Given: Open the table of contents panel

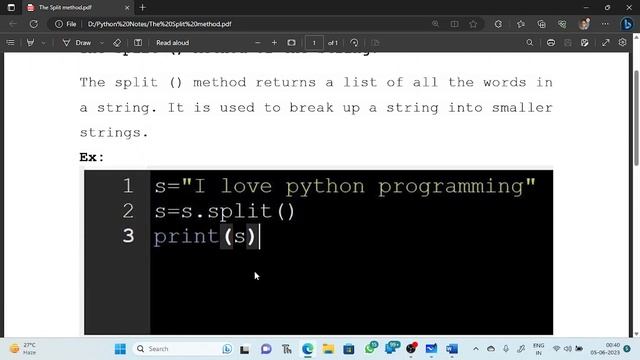Looking at the screenshot, I should pyautogui.click(x=11, y=42).
